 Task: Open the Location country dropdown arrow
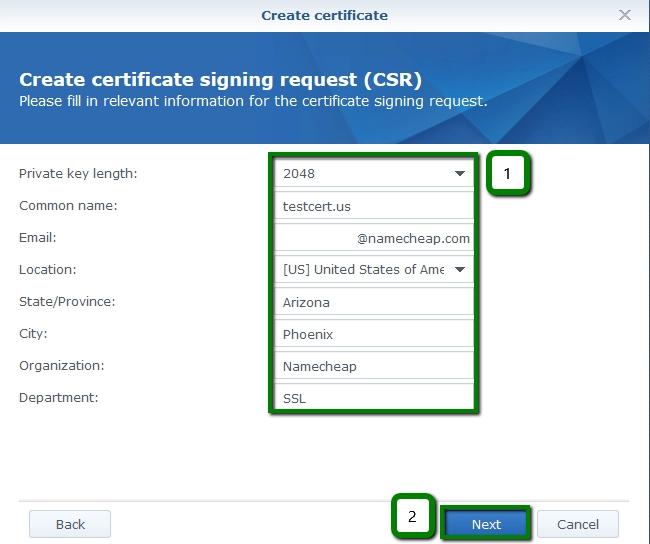coord(459,270)
